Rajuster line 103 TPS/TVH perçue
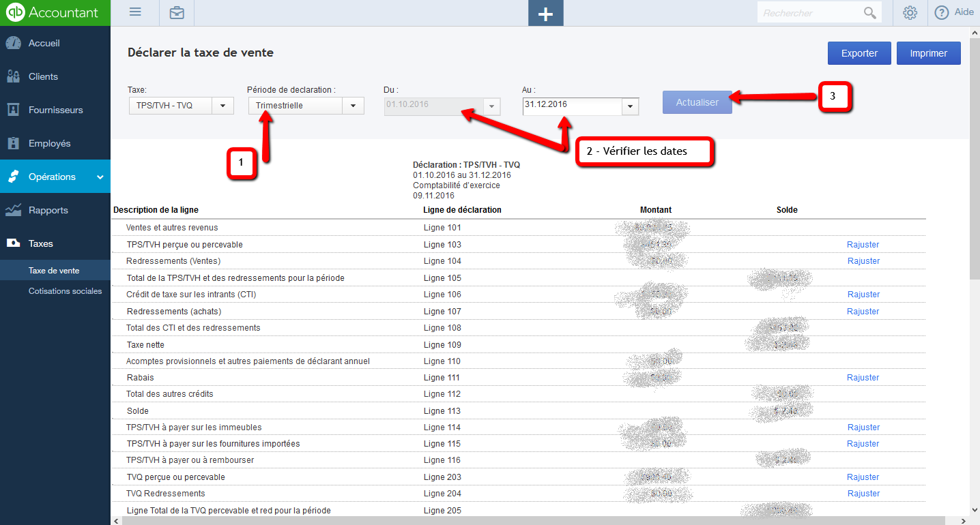The height and width of the screenshot is (525, 980). point(863,244)
